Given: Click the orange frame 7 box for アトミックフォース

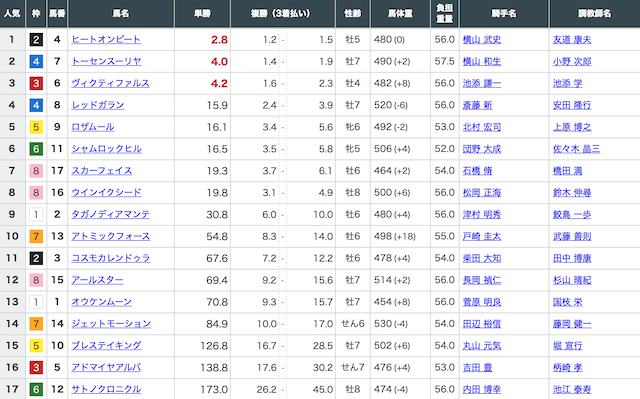Looking at the screenshot, I should pos(36,236).
